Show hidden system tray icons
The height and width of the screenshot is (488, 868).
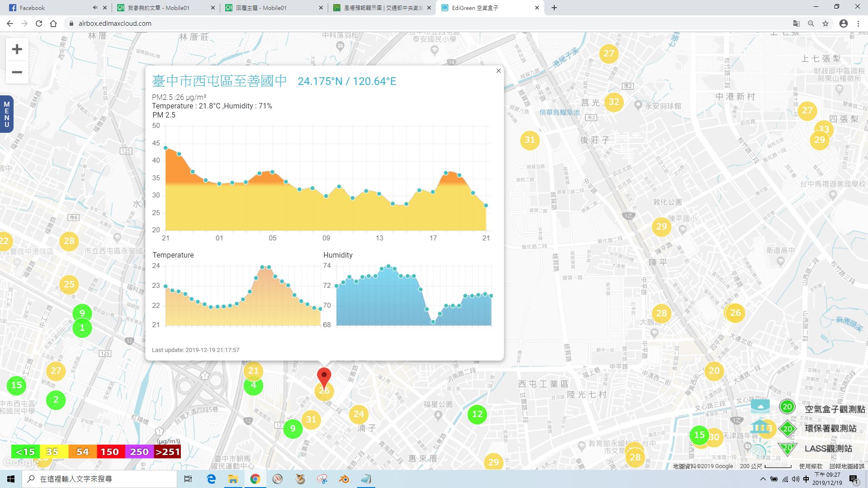(763, 479)
